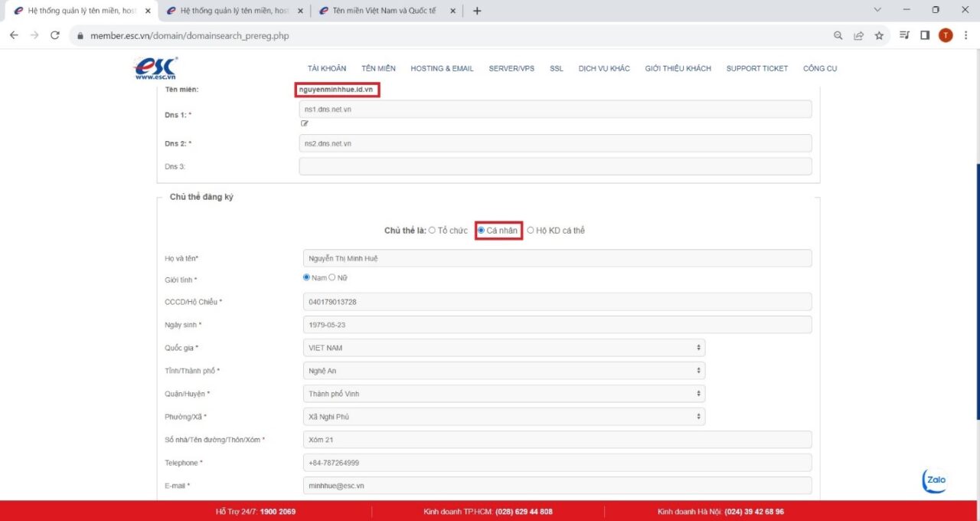
Task: Click the Chủ thể đăng ký heading
Action: (201, 197)
